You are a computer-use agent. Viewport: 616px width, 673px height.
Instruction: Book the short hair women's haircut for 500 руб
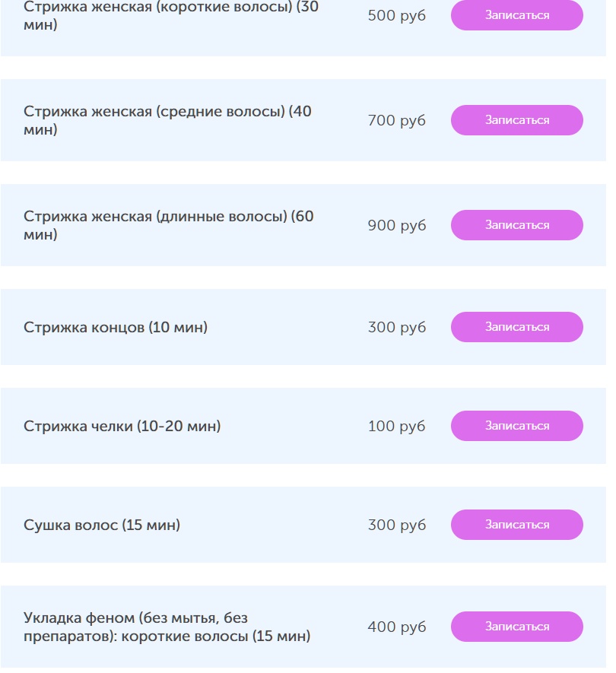pos(516,15)
